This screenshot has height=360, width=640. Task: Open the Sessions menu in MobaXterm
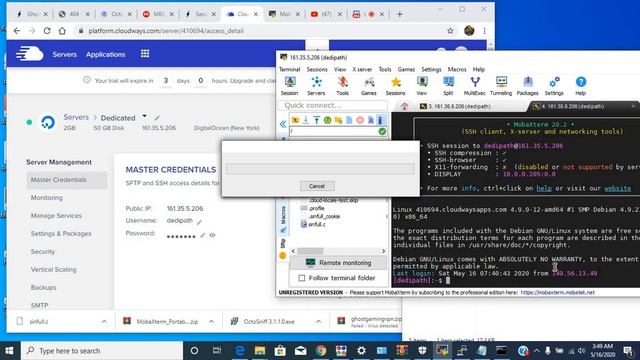coord(317,69)
